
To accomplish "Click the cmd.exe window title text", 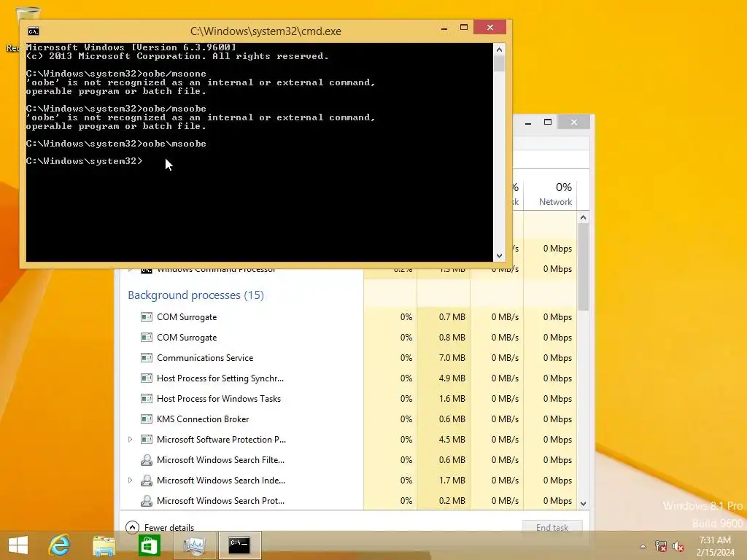I will point(266,31).
